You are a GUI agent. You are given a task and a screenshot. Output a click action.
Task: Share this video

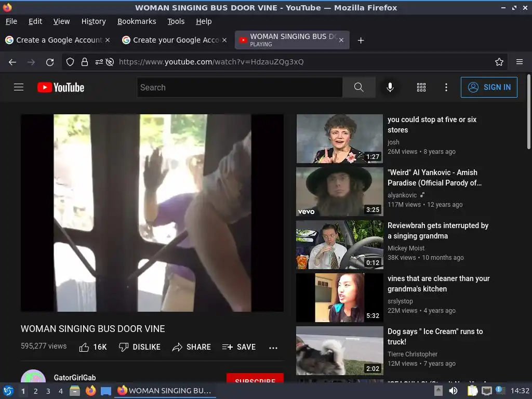pos(191,347)
